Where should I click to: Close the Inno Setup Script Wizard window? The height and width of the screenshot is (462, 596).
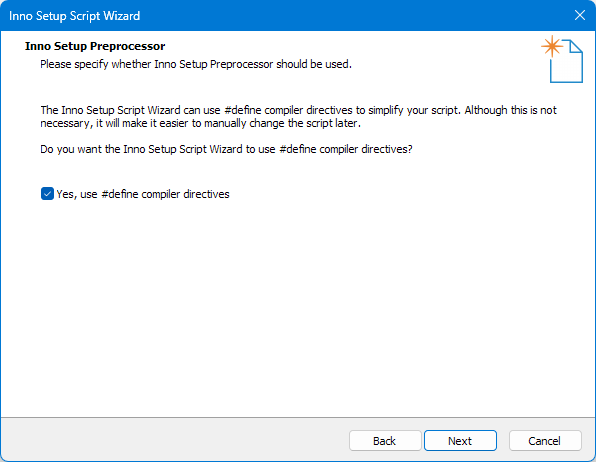580,15
